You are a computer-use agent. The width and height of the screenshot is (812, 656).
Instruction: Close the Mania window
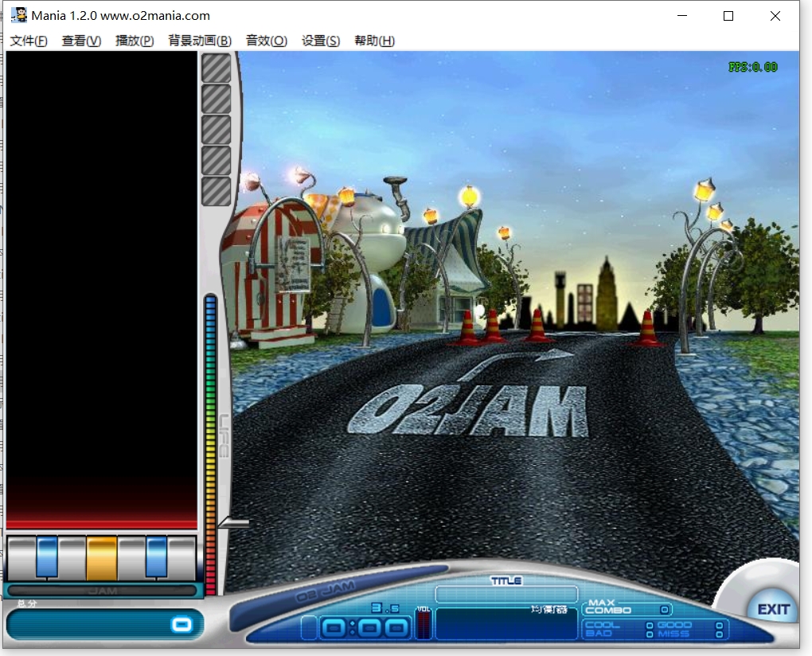(775, 16)
